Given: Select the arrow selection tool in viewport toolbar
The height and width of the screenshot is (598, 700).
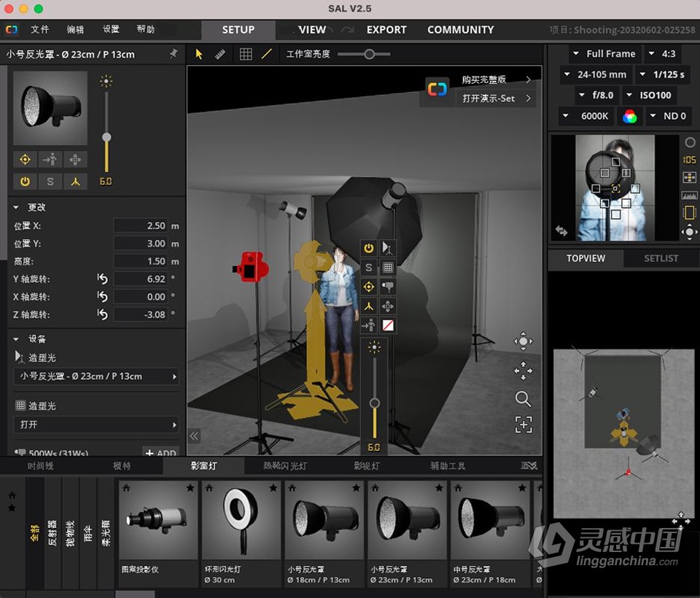Looking at the screenshot, I should pos(198,54).
